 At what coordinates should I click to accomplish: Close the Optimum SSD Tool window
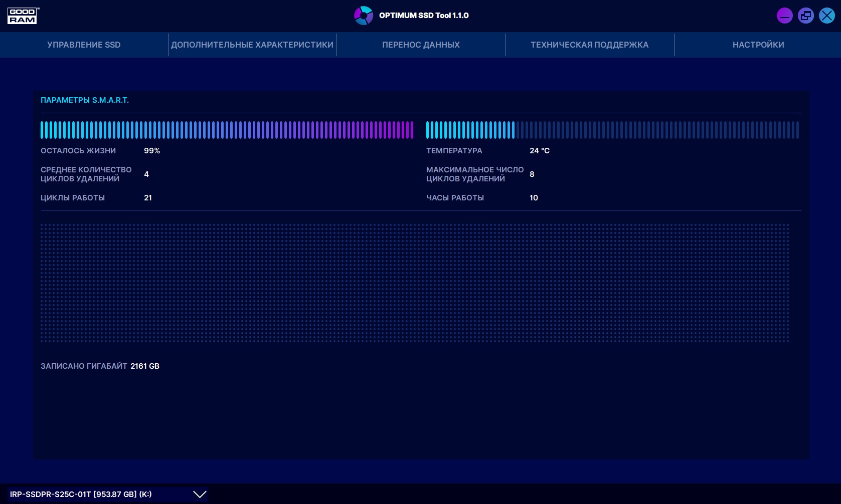pyautogui.click(x=826, y=16)
